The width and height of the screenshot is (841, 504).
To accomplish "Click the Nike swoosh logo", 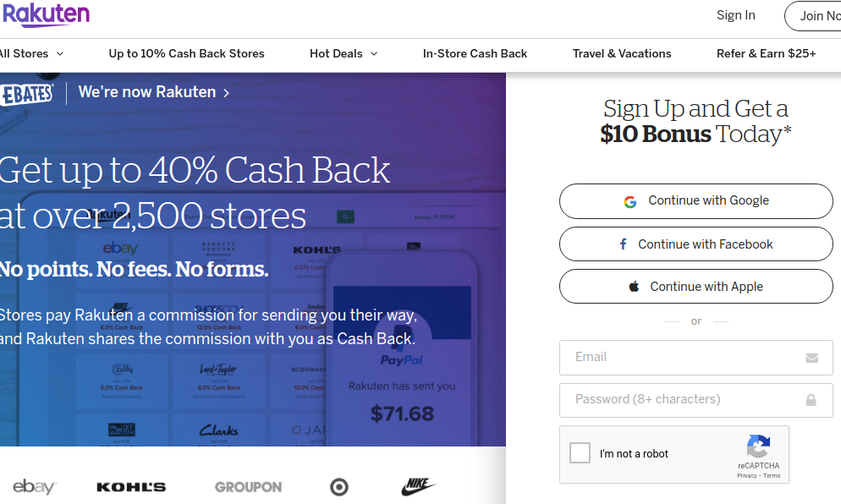I will (418, 486).
